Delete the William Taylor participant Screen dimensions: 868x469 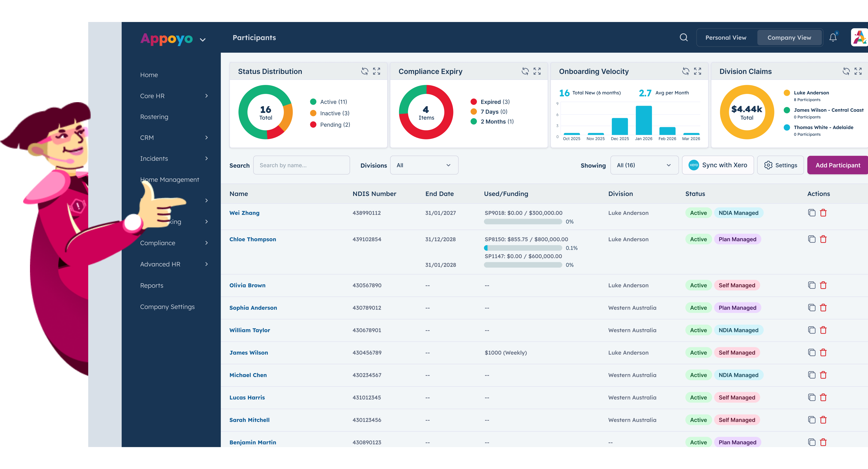[x=823, y=330]
